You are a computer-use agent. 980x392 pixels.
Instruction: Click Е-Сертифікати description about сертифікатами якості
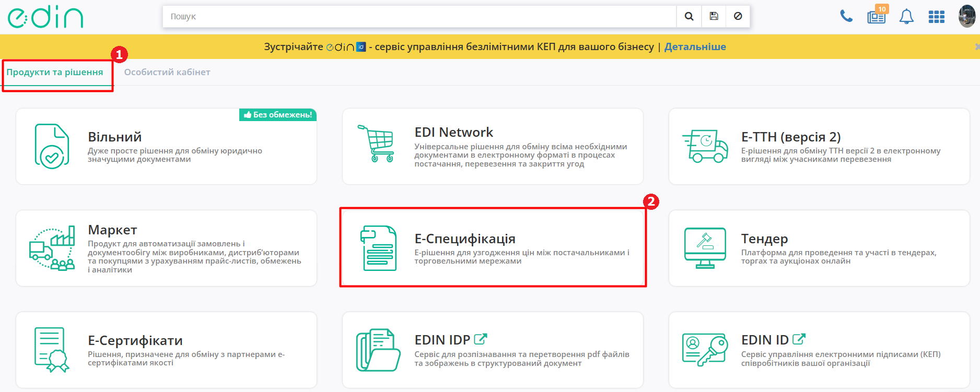(186, 359)
